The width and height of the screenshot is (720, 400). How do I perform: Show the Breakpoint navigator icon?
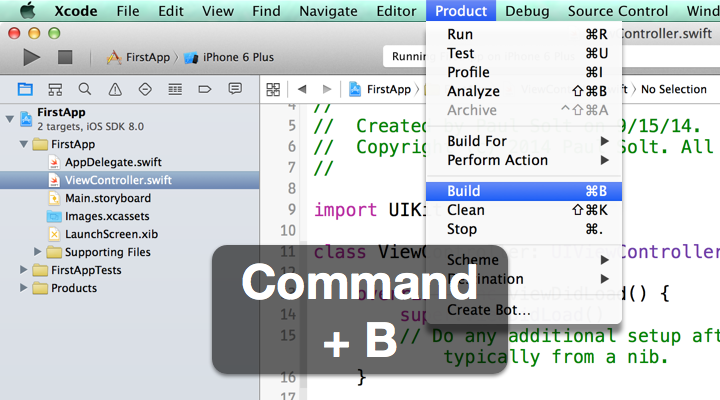tap(205, 89)
